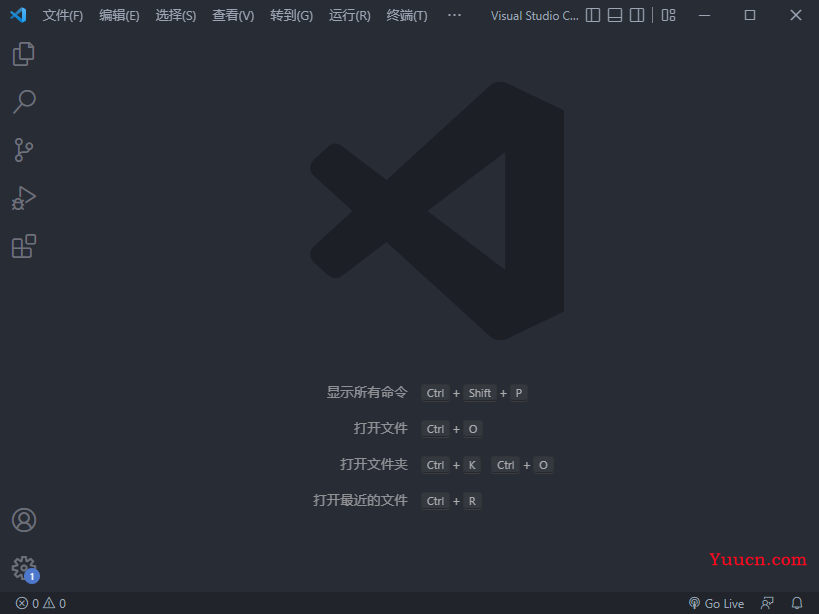Viewport: 819px width, 614px height.
Task: Open the Run and Debug view
Action: pos(24,198)
